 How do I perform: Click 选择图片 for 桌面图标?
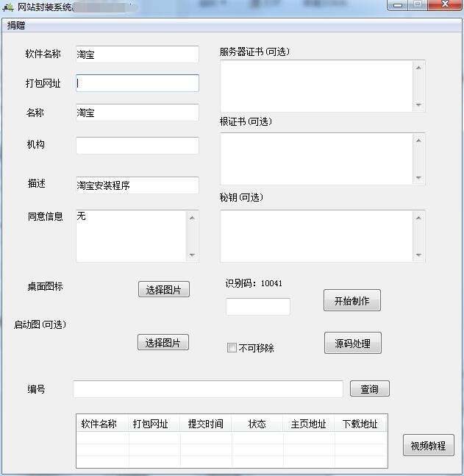point(164,289)
